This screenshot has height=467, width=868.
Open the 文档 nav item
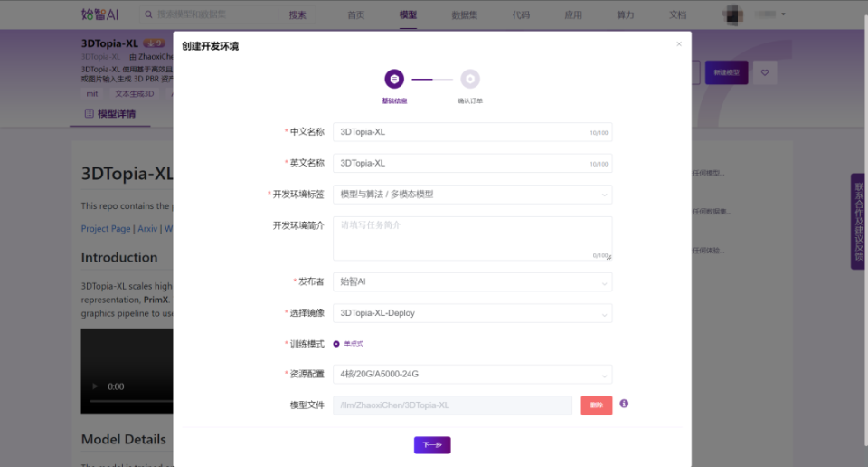point(677,15)
